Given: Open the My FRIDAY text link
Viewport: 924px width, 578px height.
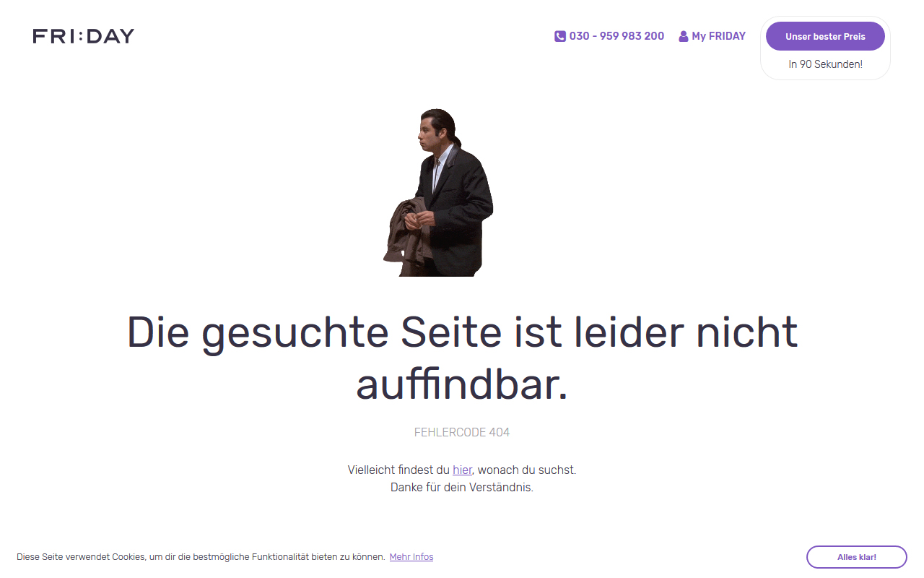Looking at the screenshot, I should [718, 36].
